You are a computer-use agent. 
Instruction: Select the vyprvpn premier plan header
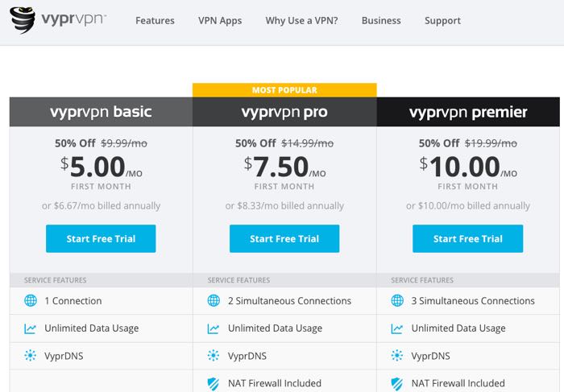pos(468,112)
